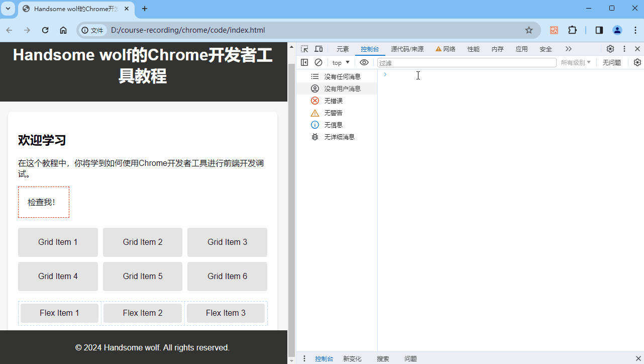Screen dimensions: 644x364
Task: Close the Handsome wolf tab
Action: click(127, 9)
